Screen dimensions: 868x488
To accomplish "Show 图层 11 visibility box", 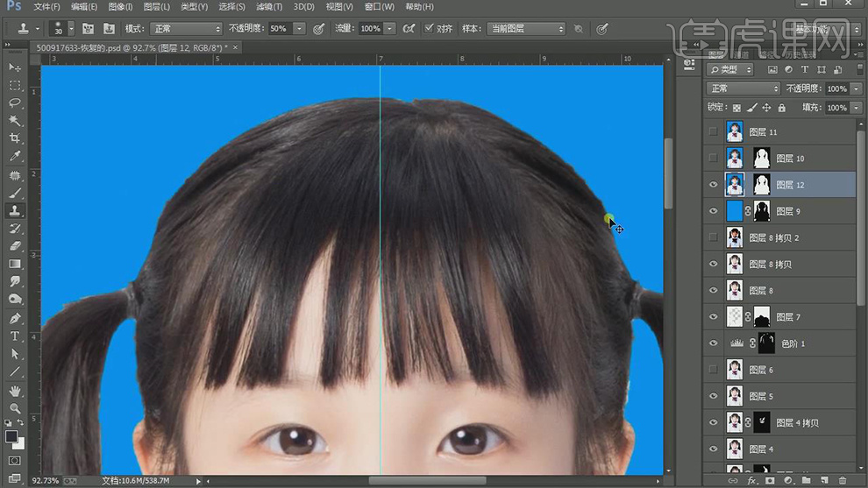I will (x=713, y=131).
